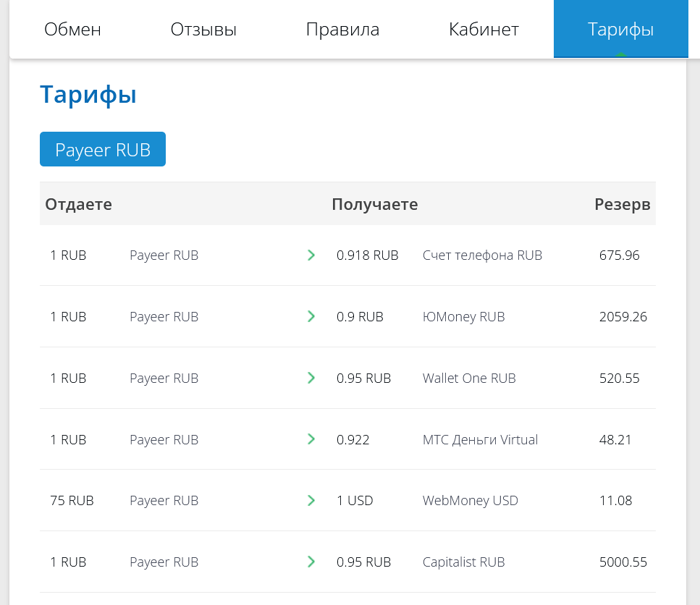Image resolution: width=700 pixels, height=605 pixels.
Task: Click the green arrow in the Счет телефона RUB row
Action: [x=311, y=255]
